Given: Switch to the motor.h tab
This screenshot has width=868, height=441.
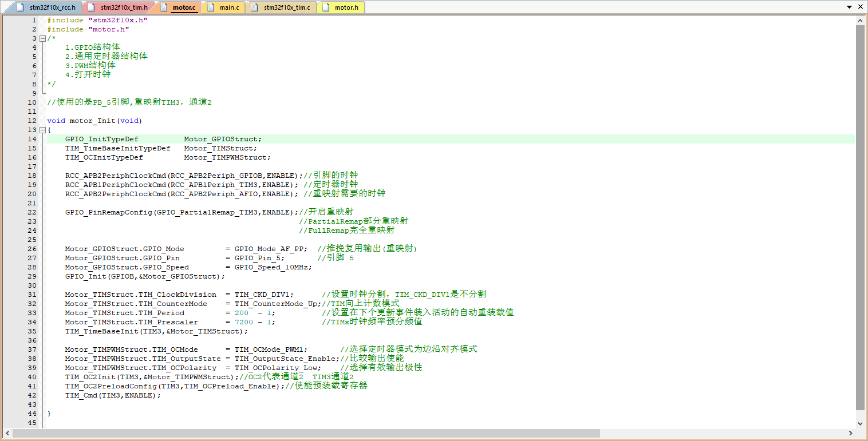Looking at the screenshot, I should [x=341, y=7].
